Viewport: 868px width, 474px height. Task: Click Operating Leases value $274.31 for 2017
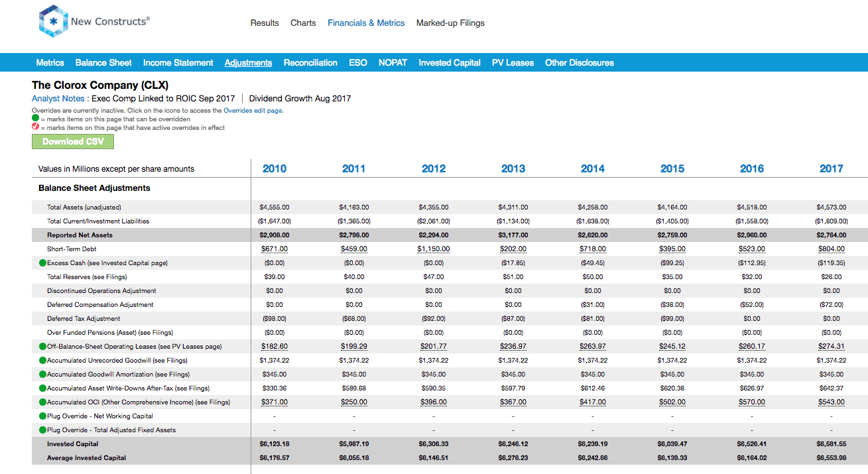tap(832, 347)
